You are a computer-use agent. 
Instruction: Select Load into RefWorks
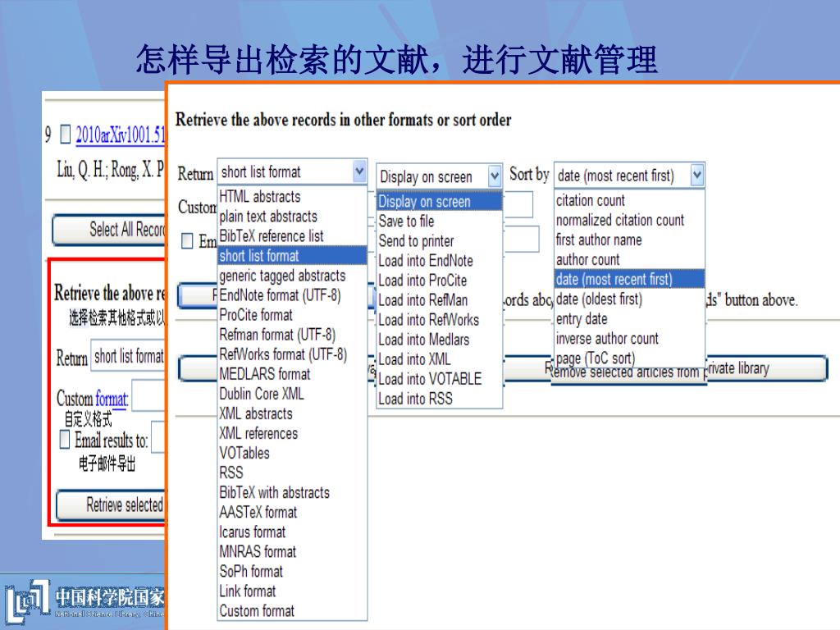pyautogui.click(x=440, y=320)
